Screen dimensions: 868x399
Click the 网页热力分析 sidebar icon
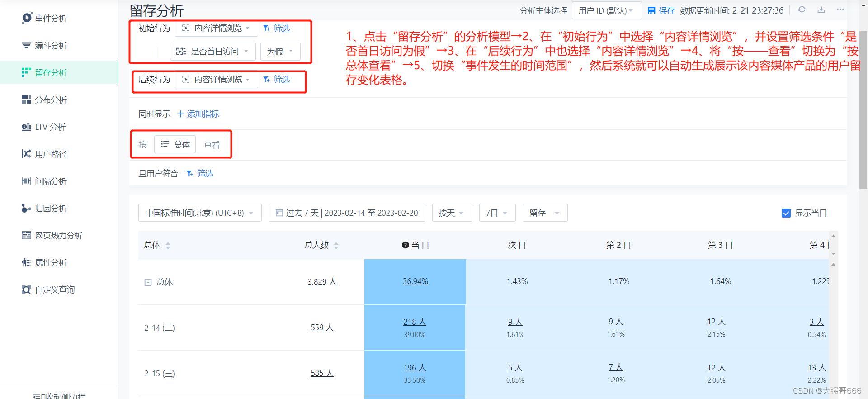pos(26,235)
